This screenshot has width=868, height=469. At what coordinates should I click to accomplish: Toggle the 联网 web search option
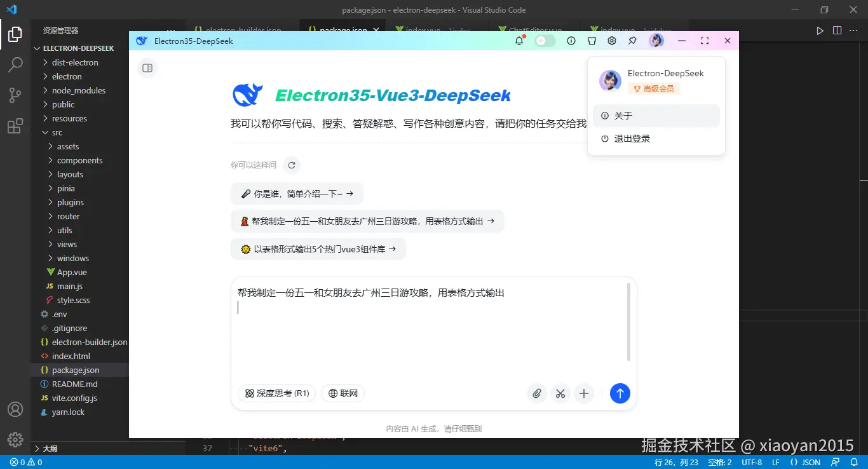[x=343, y=393]
